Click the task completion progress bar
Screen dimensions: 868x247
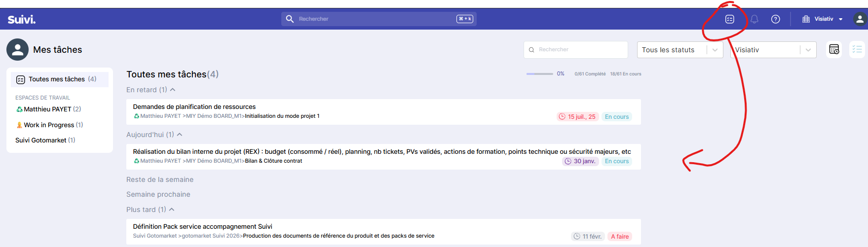(x=539, y=74)
